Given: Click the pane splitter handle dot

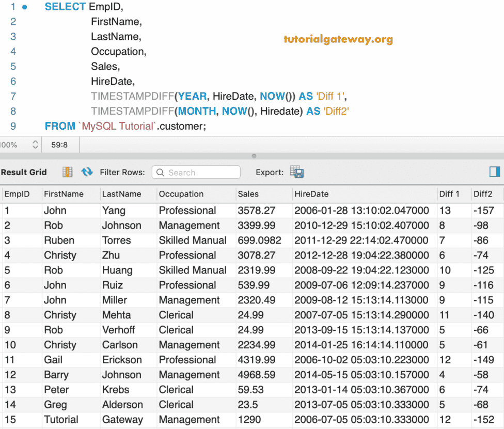Looking at the screenshot, I should tap(254, 156).
